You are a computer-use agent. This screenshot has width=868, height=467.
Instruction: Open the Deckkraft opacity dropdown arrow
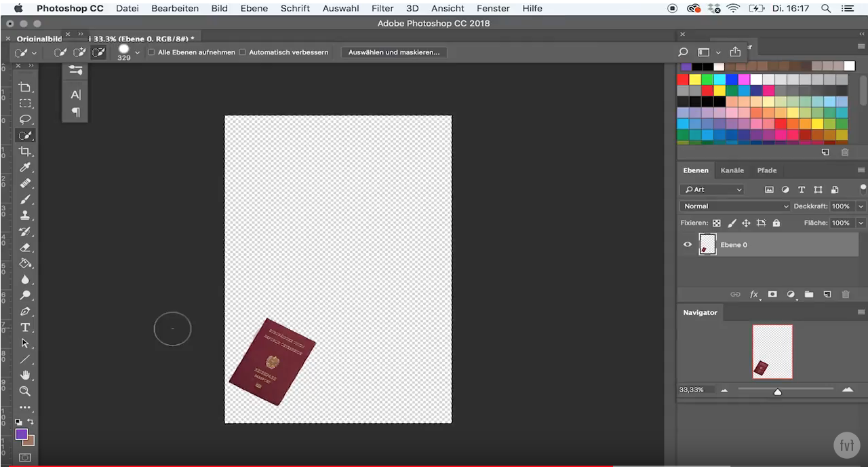[861, 206]
